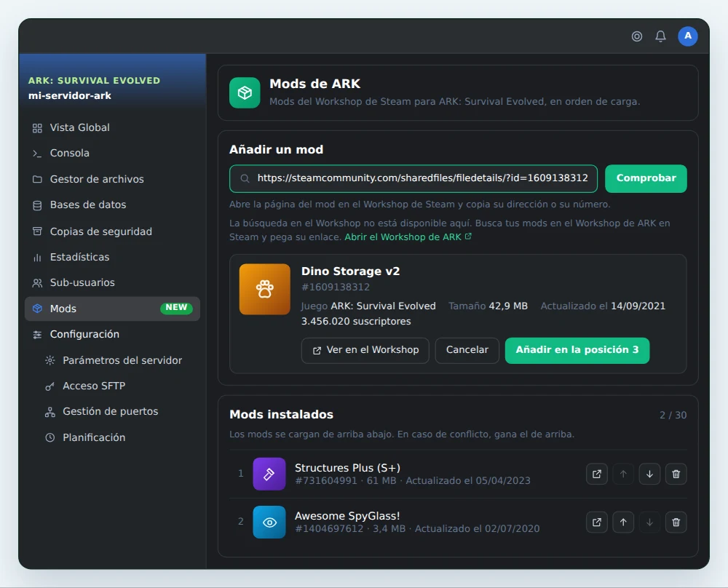Move Structures Plus (S+) down
Screen dimensions: 728x588
(x=649, y=474)
